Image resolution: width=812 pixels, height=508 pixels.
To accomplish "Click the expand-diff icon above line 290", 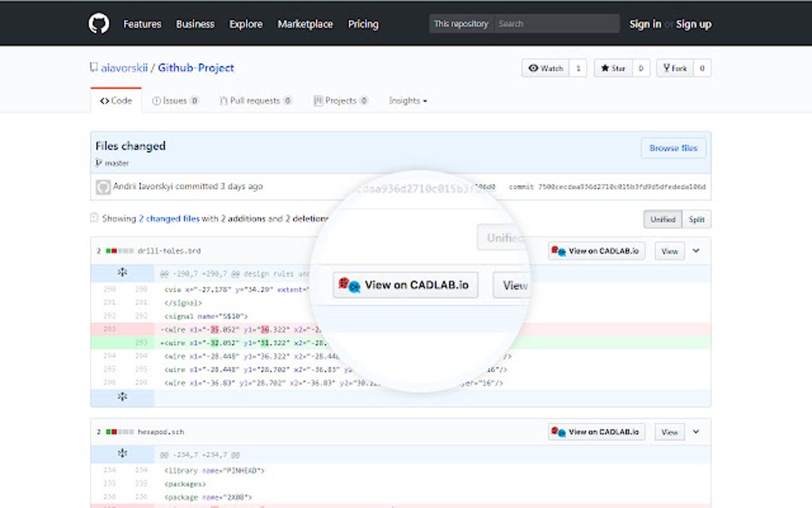I will click(x=122, y=272).
